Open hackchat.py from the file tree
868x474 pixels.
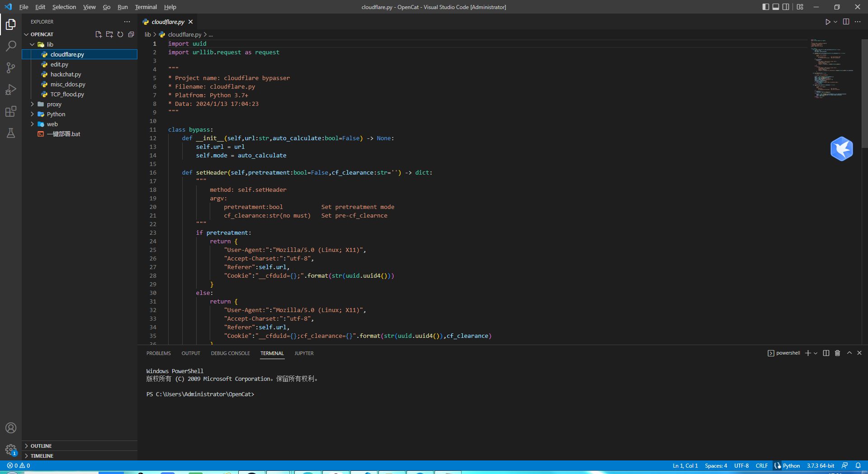coord(80,74)
